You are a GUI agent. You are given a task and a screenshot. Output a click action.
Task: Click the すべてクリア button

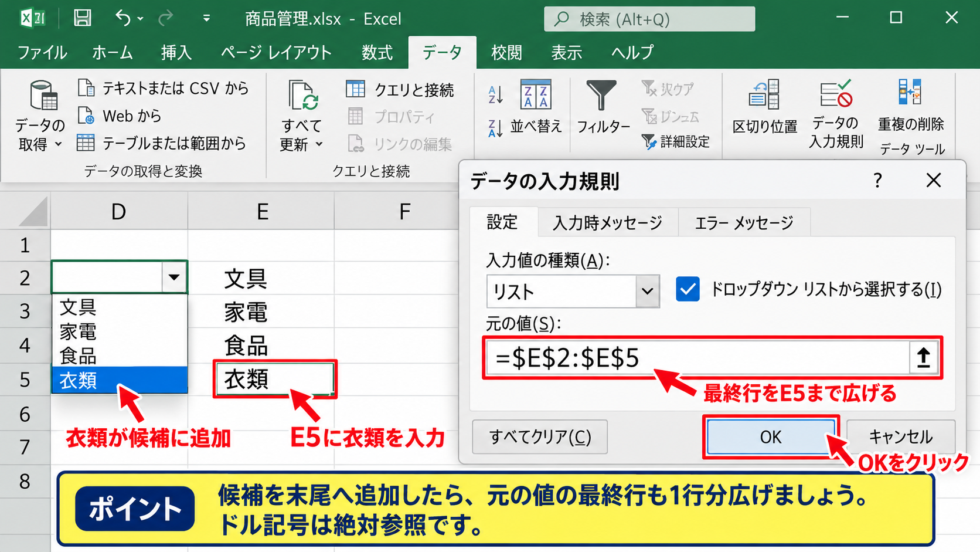[540, 436]
